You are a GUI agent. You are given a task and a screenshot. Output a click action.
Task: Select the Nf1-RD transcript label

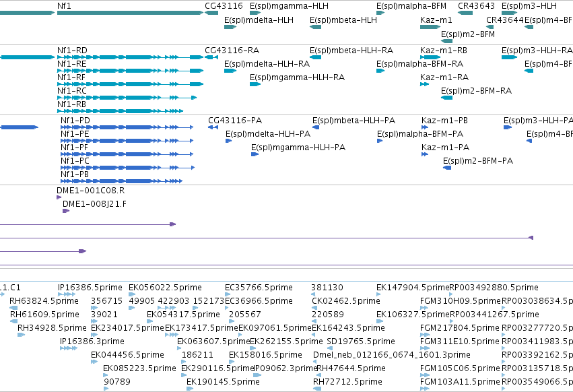tap(72, 51)
